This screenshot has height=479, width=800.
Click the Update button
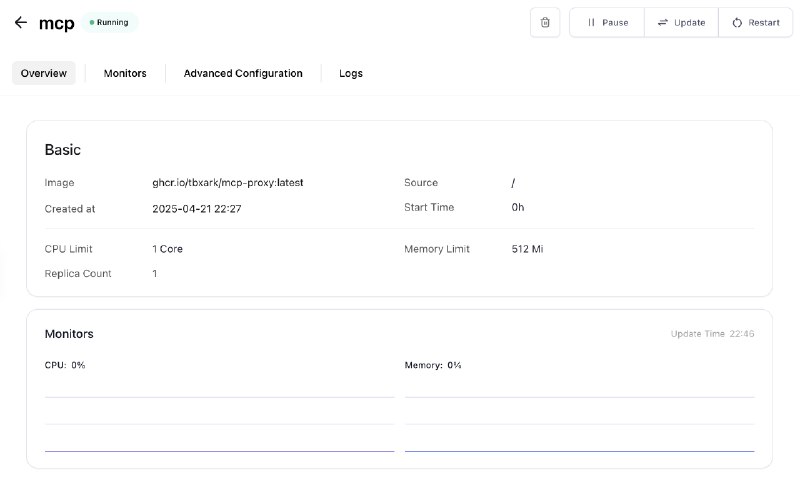coord(681,22)
